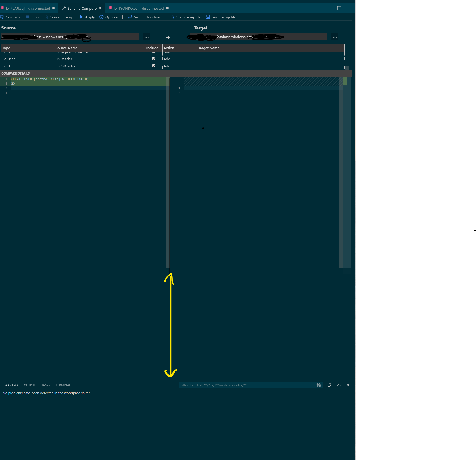Click the split editor icon
476x460 pixels.
click(x=339, y=8)
